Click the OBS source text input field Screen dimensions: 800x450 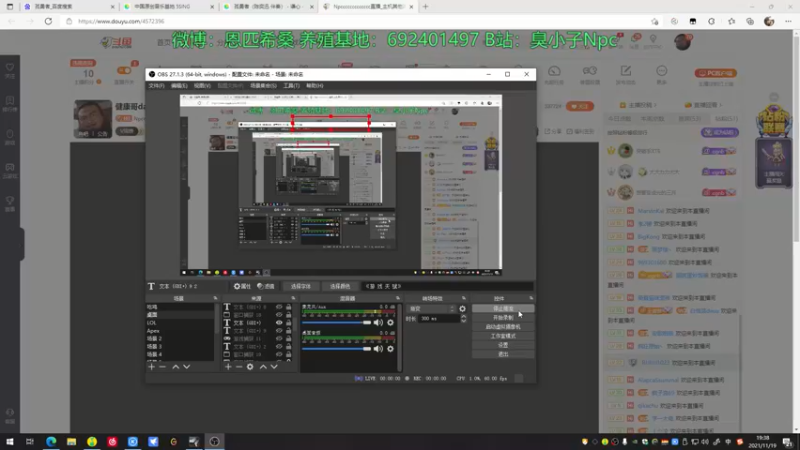click(447, 286)
